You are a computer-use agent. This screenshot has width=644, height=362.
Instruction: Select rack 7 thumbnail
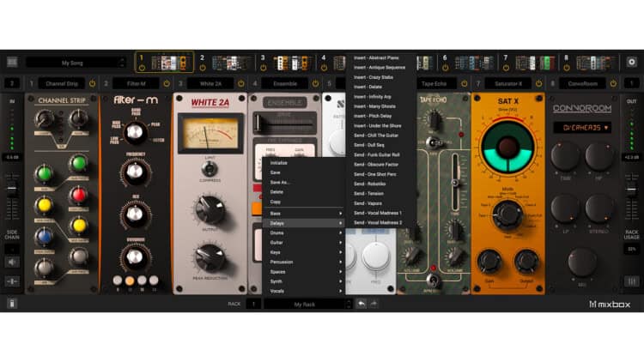[x=535, y=63]
